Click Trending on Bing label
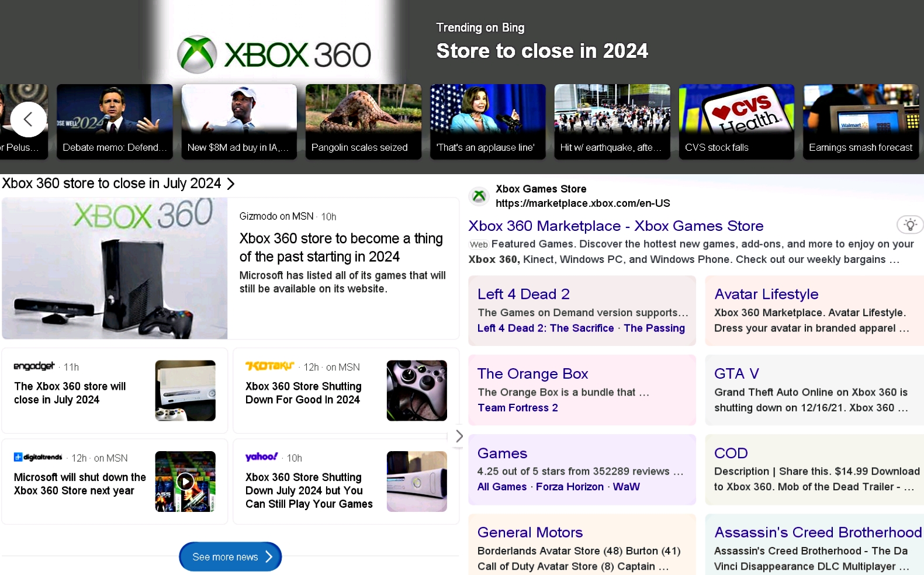Viewport: 924px width, 575px height. [x=480, y=27]
